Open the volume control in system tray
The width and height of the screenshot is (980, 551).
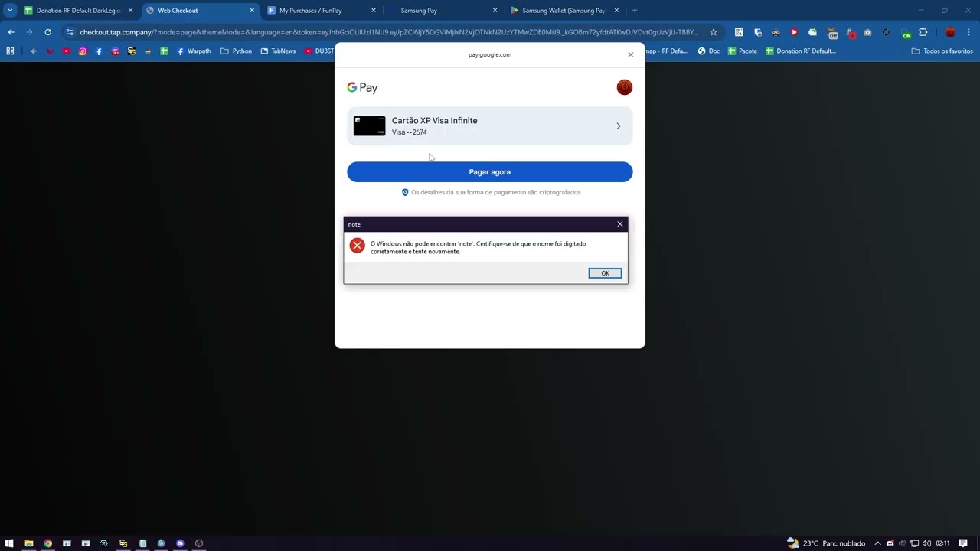click(x=926, y=543)
